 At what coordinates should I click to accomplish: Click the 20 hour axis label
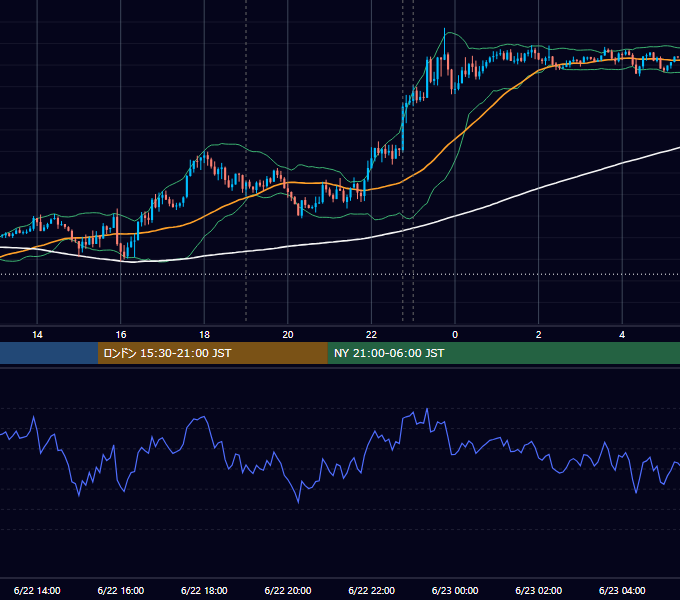tap(288, 335)
